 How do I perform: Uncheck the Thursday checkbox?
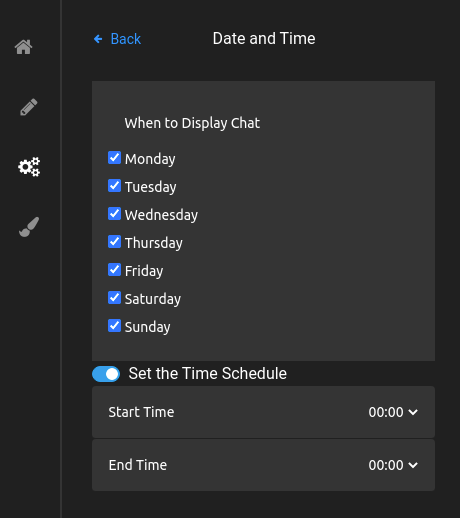click(114, 242)
